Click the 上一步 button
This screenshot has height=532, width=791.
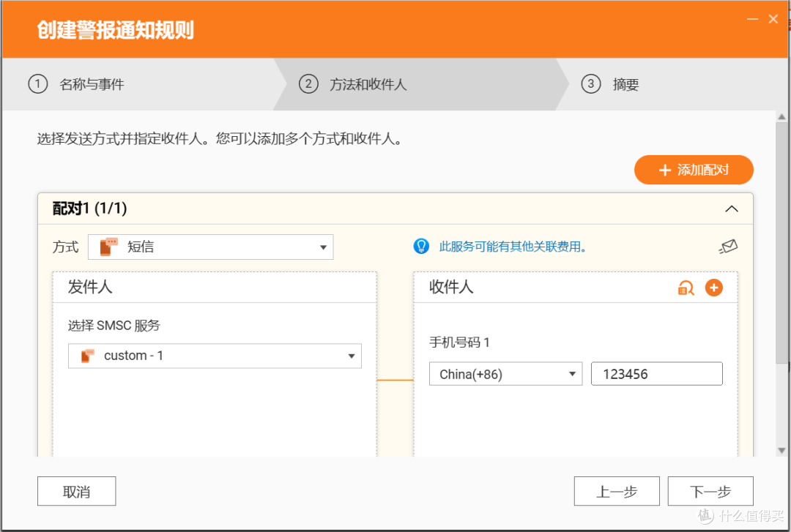[x=617, y=491]
